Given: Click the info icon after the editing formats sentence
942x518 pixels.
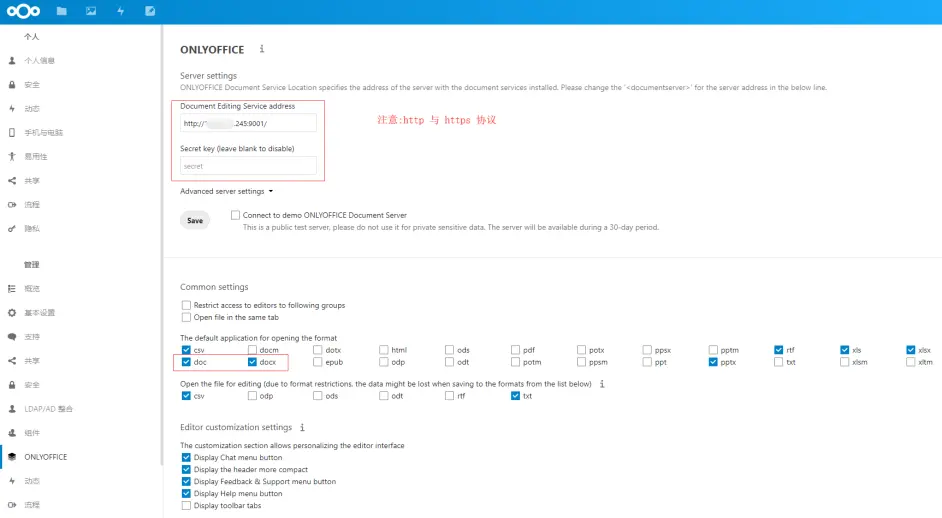Looking at the screenshot, I should pos(601,383).
